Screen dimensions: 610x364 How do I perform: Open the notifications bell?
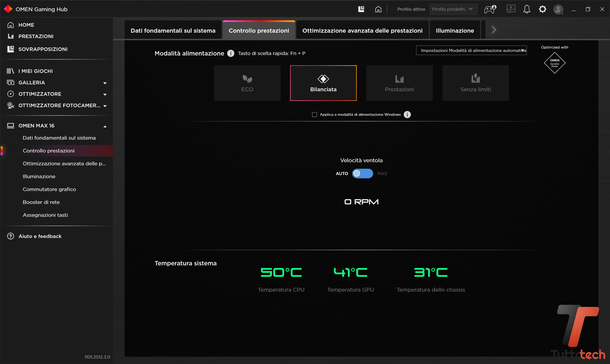tap(527, 9)
